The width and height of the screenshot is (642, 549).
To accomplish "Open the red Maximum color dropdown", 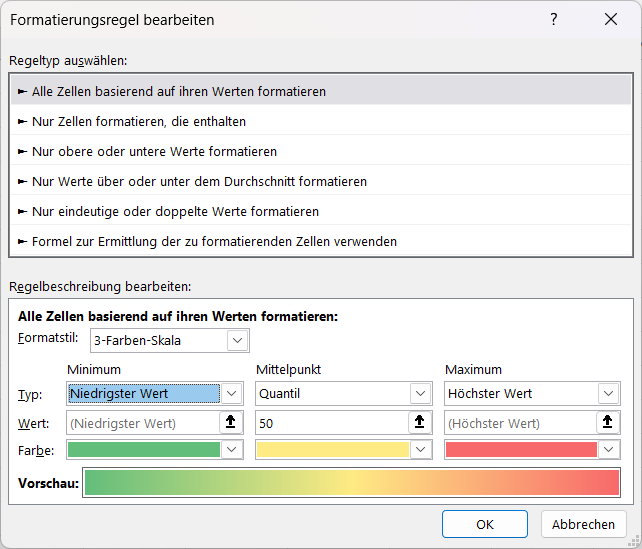I will tap(609, 450).
